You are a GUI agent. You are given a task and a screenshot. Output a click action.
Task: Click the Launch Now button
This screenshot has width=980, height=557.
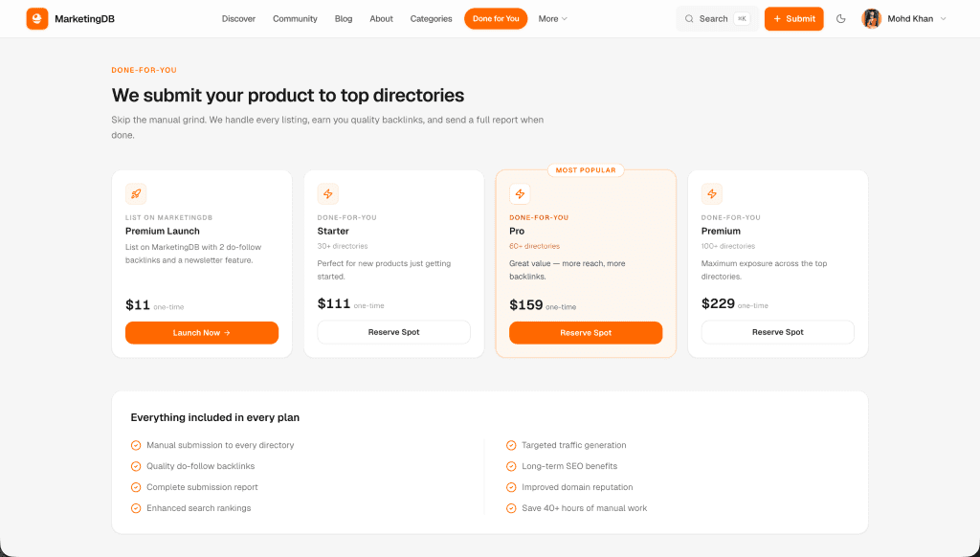(x=201, y=332)
